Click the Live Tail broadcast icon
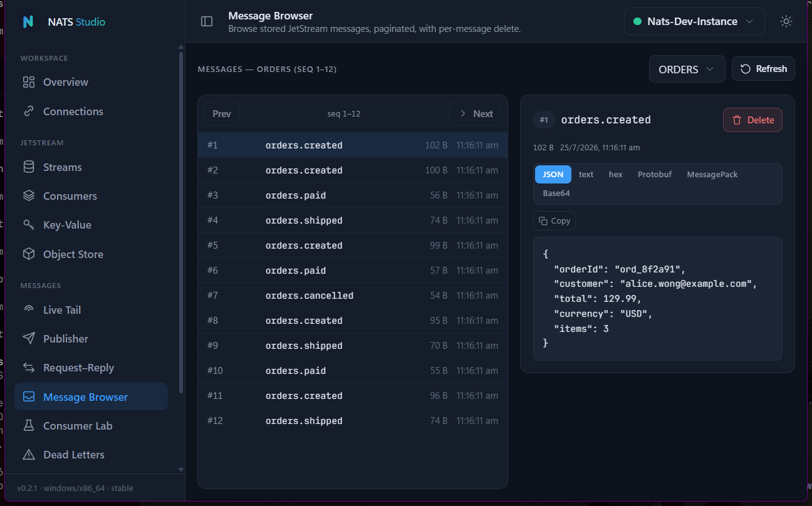The image size is (812, 506). (x=28, y=310)
